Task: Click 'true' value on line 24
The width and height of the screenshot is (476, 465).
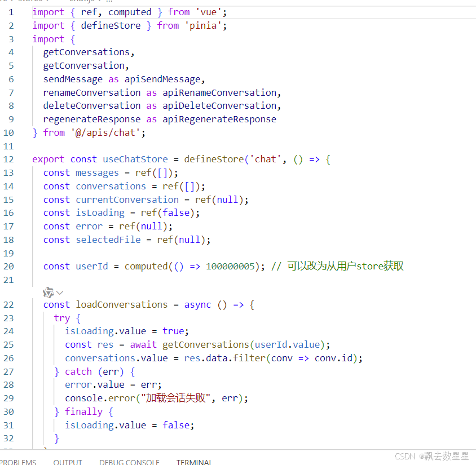Action: (173, 331)
